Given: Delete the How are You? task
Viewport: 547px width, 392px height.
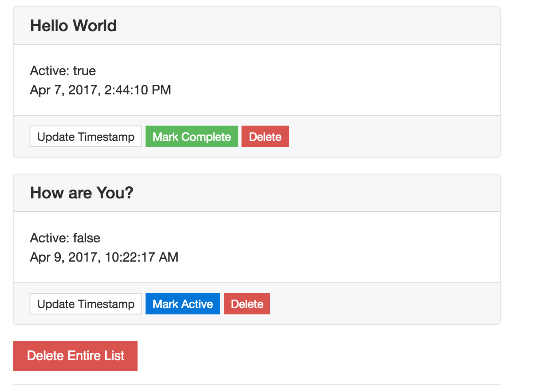Looking at the screenshot, I should tap(247, 304).
